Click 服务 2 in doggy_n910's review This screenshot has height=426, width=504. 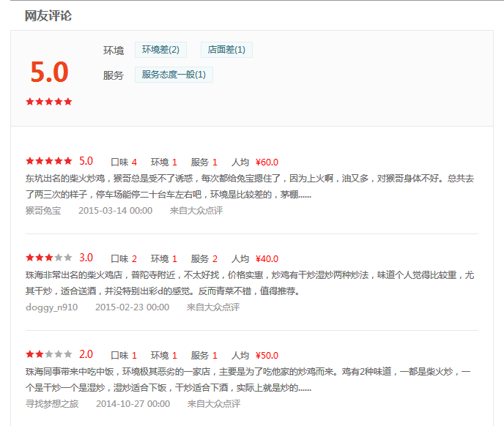tap(204, 259)
